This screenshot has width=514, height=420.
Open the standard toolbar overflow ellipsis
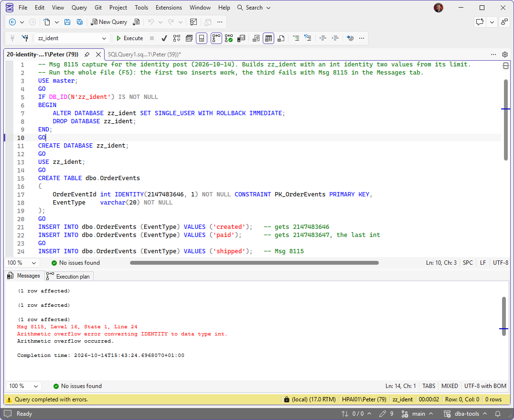pos(220,22)
